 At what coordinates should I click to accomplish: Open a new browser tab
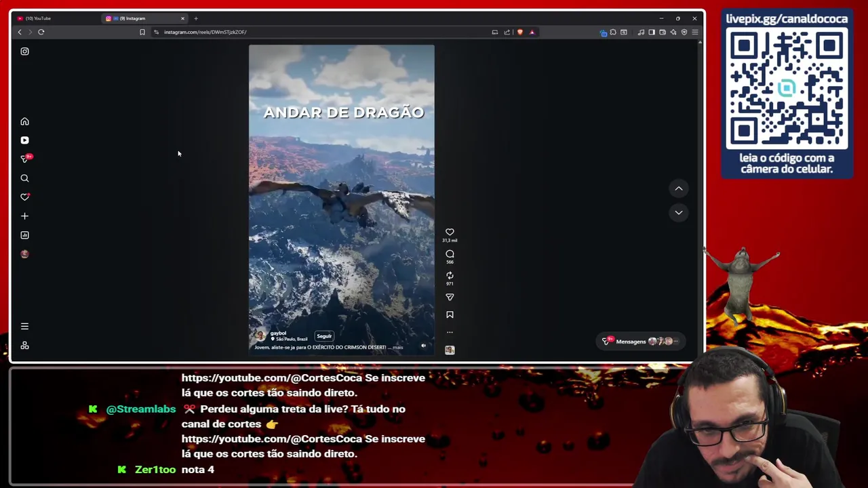click(x=196, y=18)
